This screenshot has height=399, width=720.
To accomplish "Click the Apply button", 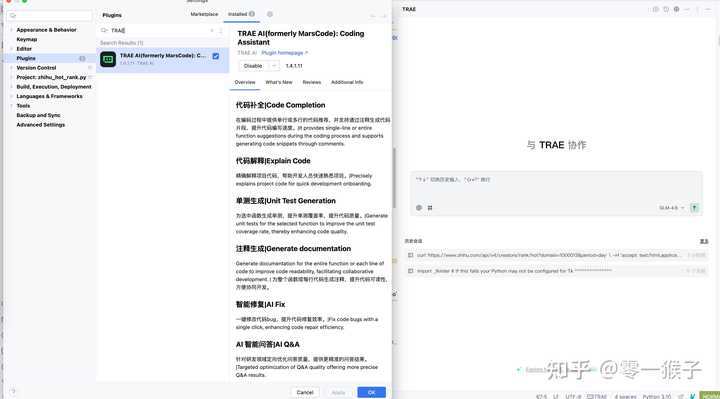I will (338, 392).
